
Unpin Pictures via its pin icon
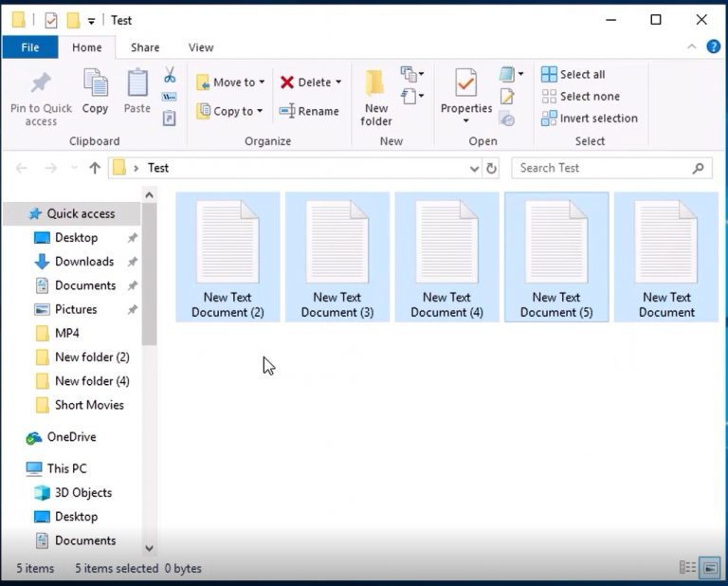point(133,309)
